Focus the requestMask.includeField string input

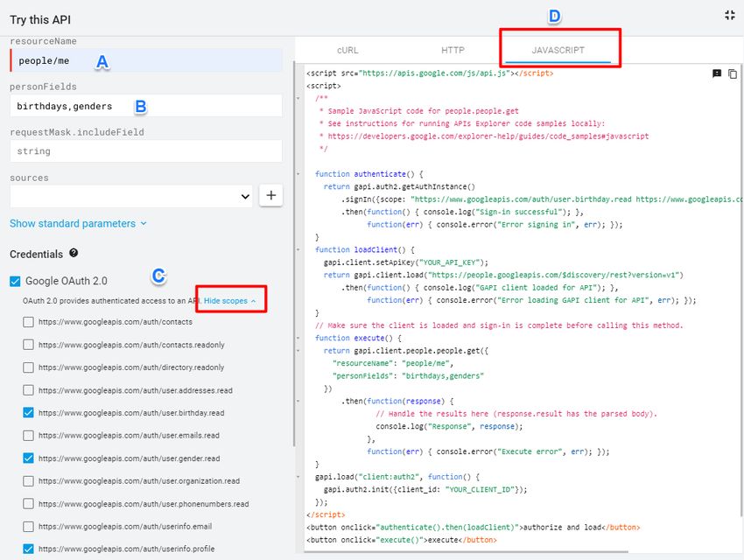[x=146, y=151]
